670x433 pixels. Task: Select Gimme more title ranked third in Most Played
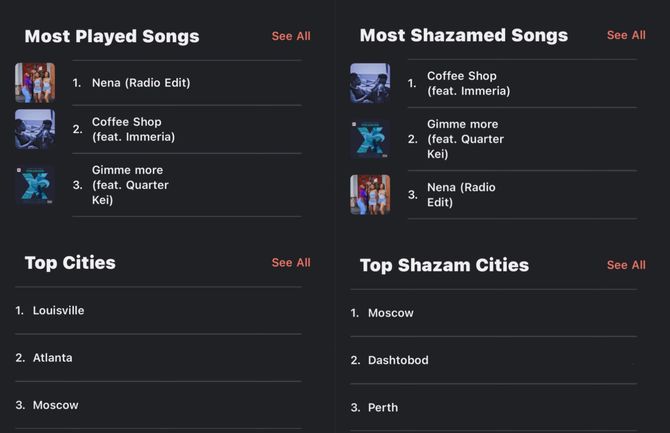tap(130, 185)
